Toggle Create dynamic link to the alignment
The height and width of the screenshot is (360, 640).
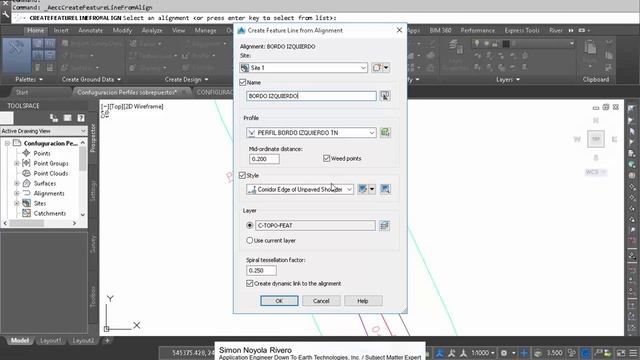249,283
